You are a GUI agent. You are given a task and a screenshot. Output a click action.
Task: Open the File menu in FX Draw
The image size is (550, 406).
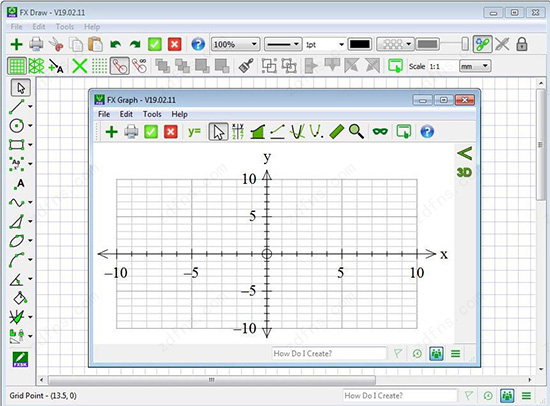[x=16, y=27]
